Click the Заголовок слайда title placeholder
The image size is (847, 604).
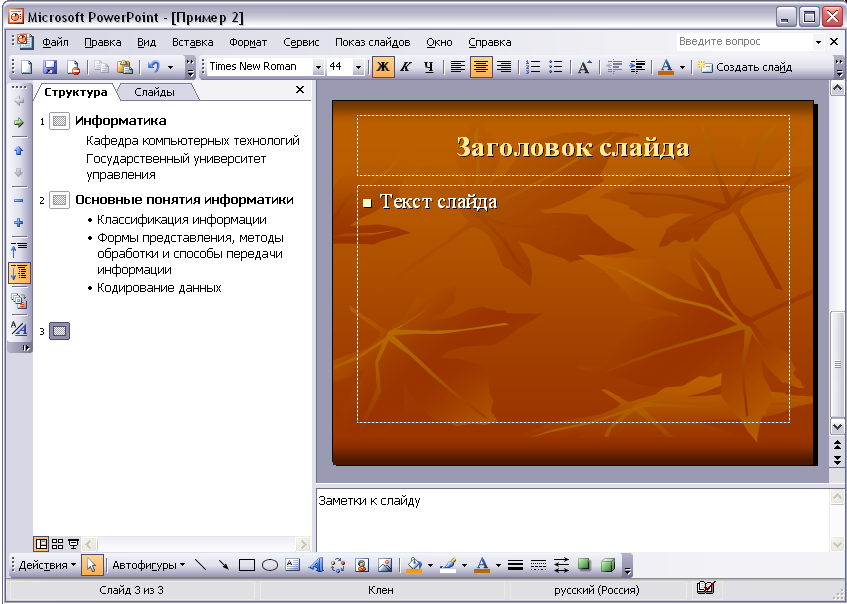pyautogui.click(x=573, y=146)
